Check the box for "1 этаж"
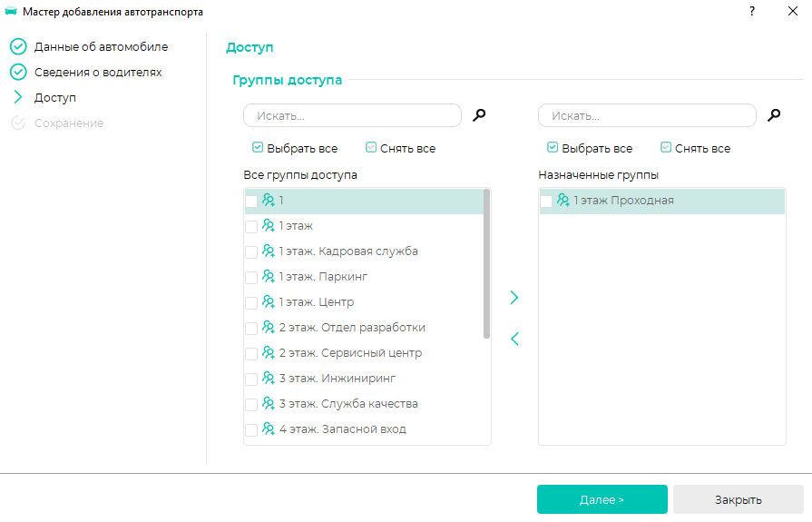This screenshot has height=522, width=812. [x=251, y=227]
